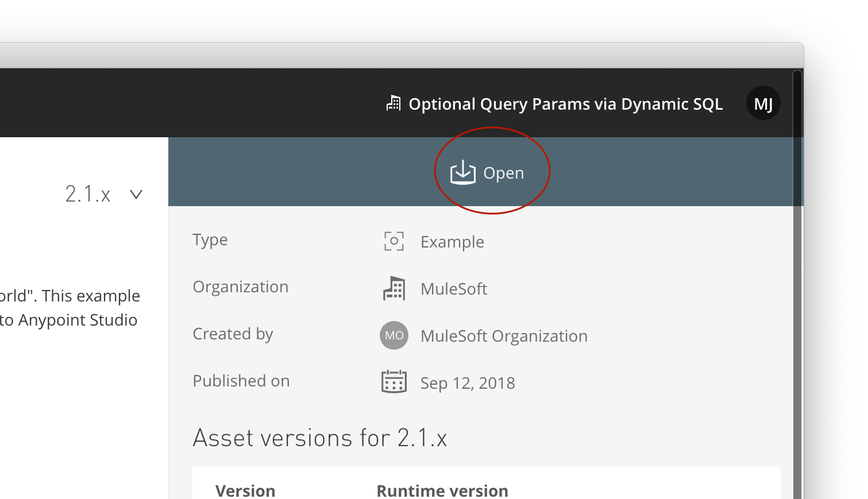Click the Open button label
This screenshot has width=868, height=499.
pos(503,173)
